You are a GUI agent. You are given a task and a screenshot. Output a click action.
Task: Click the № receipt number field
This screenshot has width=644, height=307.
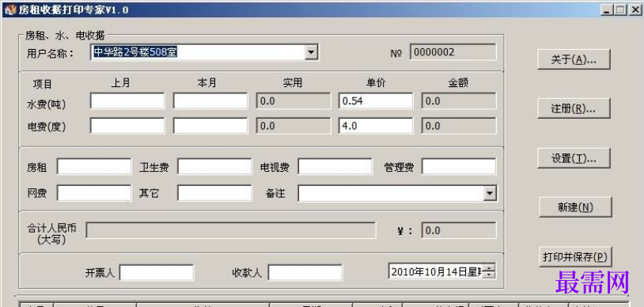point(453,51)
